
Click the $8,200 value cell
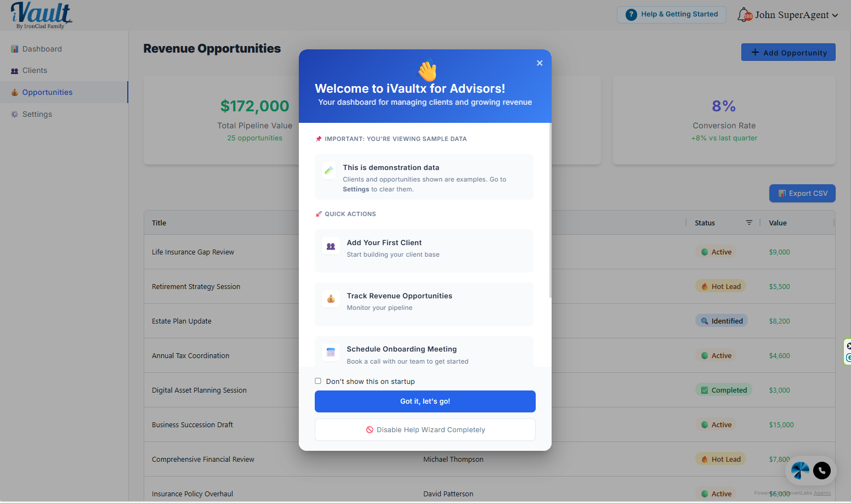(x=779, y=321)
